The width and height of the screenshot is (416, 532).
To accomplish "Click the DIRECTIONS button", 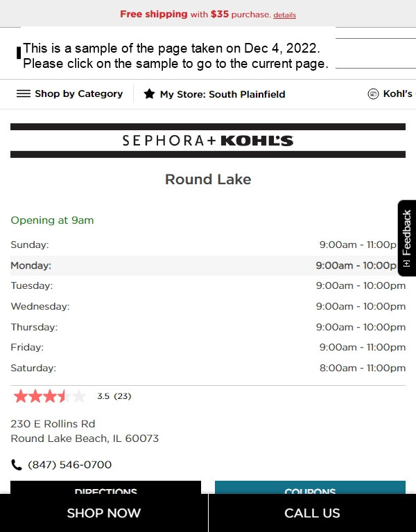I will (105, 487).
